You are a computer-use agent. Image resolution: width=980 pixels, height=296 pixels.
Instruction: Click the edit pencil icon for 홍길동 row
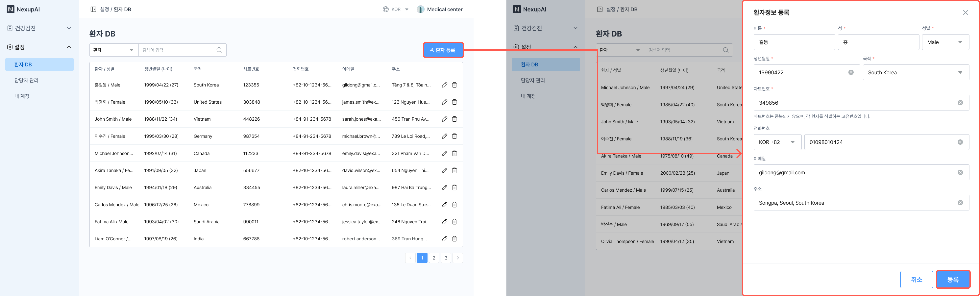(444, 85)
